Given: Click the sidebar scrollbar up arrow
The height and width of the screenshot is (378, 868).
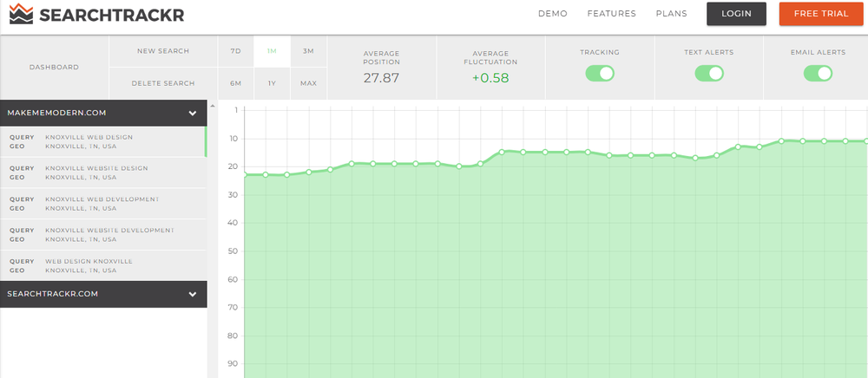Looking at the screenshot, I should click(214, 104).
